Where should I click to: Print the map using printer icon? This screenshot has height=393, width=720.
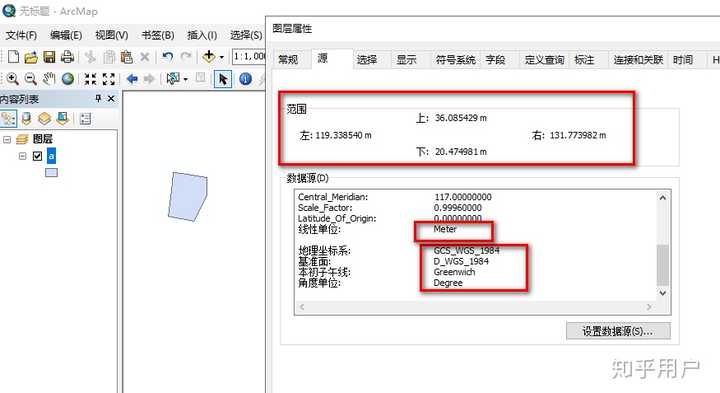click(67, 56)
